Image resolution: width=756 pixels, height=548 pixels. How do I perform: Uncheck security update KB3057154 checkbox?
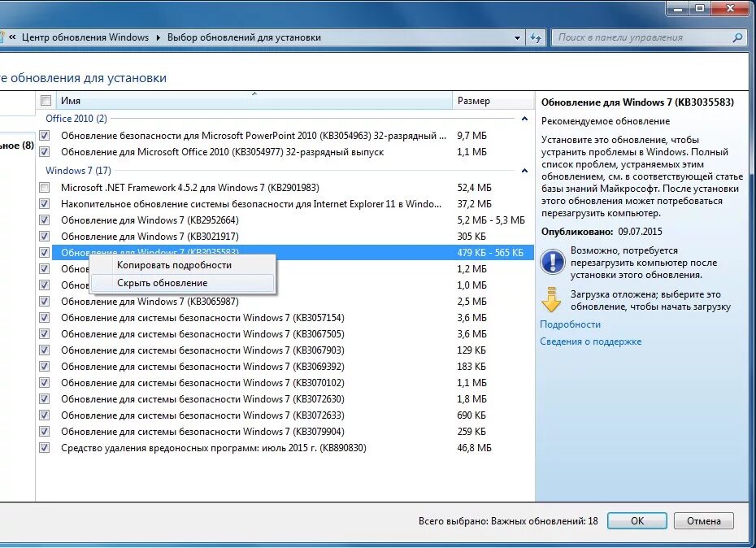tap(45, 318)
